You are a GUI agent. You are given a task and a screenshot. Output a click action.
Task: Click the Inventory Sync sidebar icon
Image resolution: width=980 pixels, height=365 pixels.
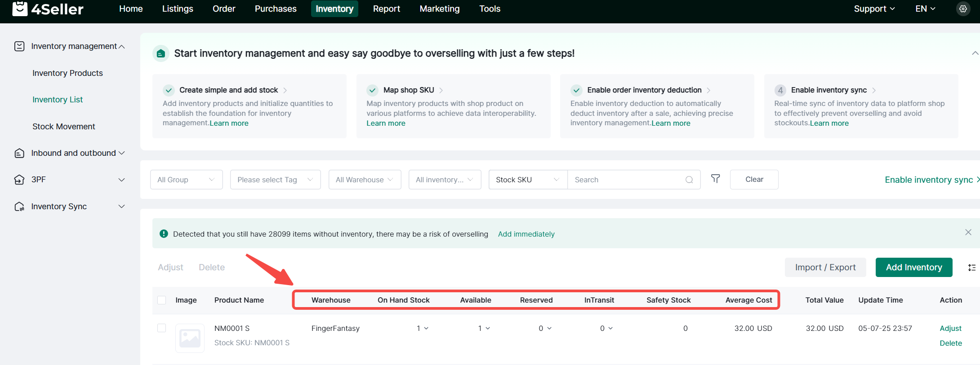point(19,207)
